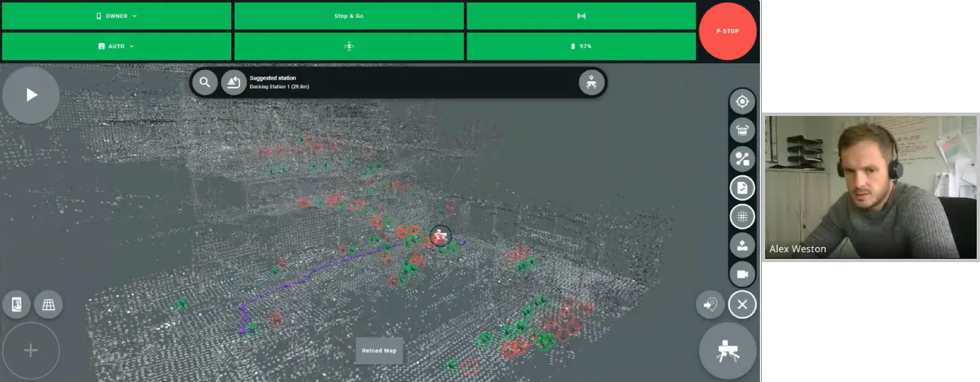The width and height of the screenshot is (980, 382).
Task: Click the 97% battery status bar
Action: click(581, 46)
